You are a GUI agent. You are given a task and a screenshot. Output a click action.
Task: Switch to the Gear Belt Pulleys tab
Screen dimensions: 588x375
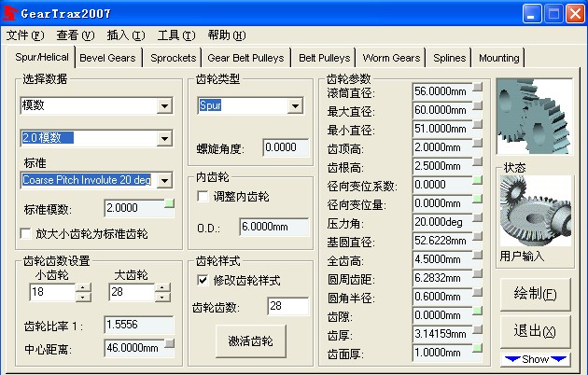[246, 58]
